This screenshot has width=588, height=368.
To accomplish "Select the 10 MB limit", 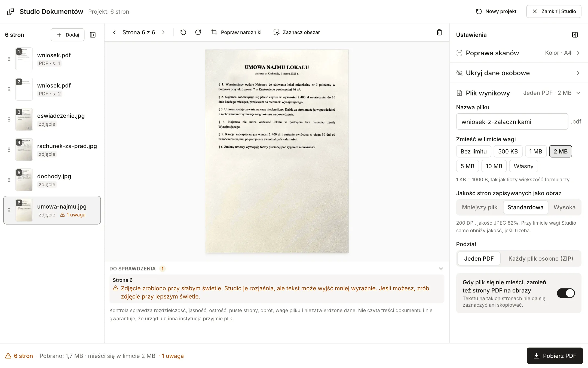I will point(494,166).
